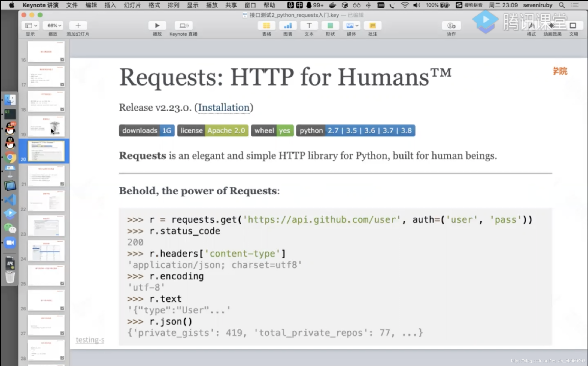This screenshot has height=366, width=588.
Task: Open the Media dropdown menu
Action: pos(351,26)
